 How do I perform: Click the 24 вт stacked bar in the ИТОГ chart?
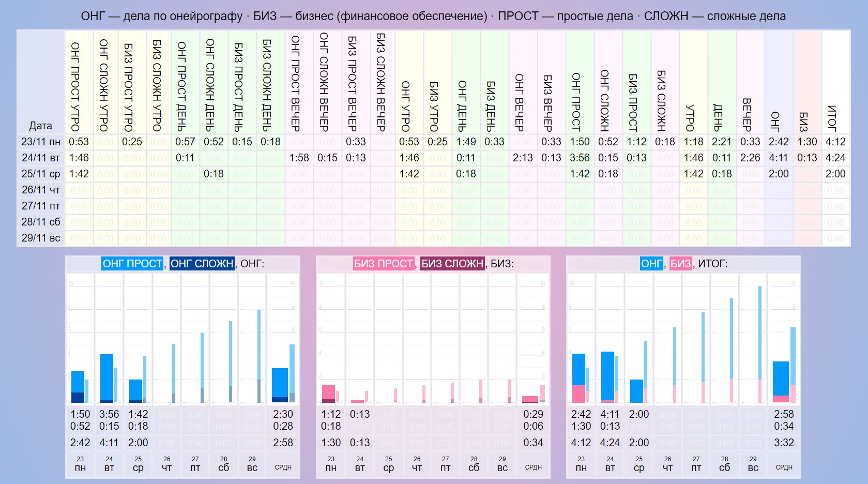click(607, 377)
